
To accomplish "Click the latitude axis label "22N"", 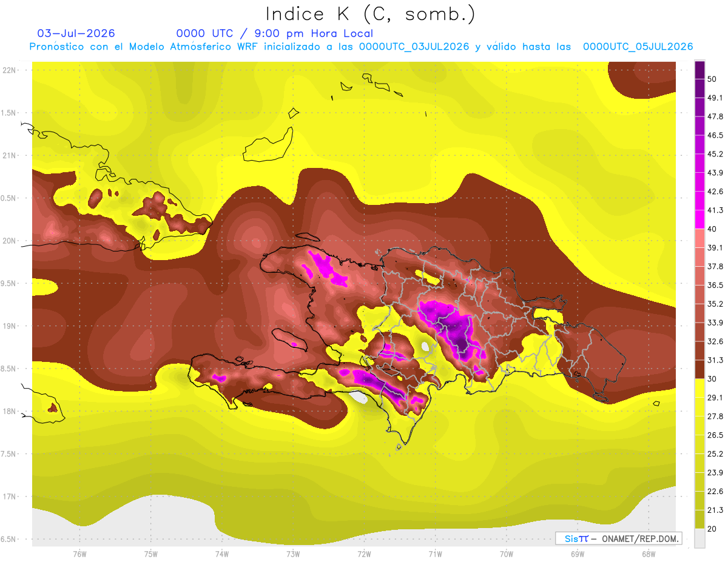I will coord(10,70).
